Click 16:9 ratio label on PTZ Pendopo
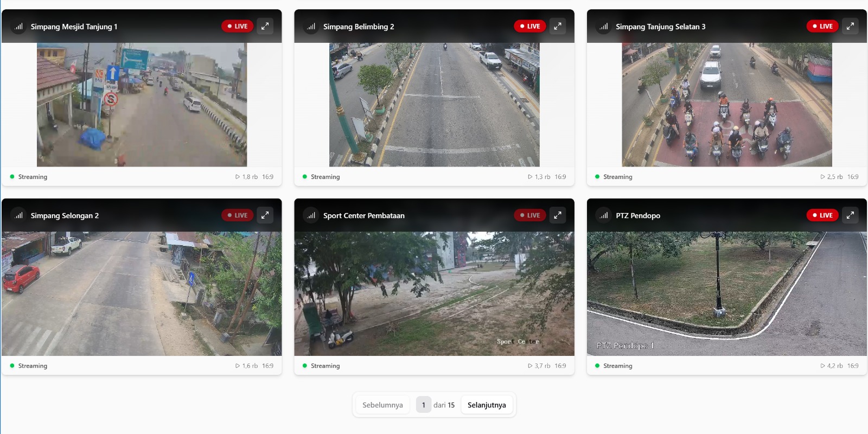Viewport: 868px width, 434px height. 853,366
